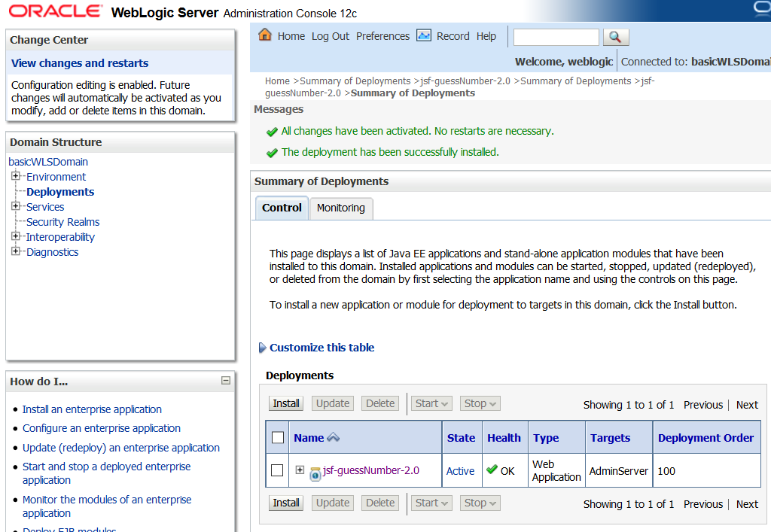This screenshot has height=532, width=771.
Task: Open the jsf-guessNumber-2.0 deployment link
Action: (x=371, y=470)
